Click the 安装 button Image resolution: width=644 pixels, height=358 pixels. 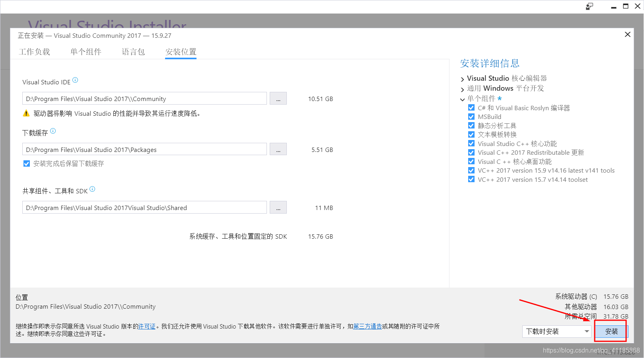coord(611,331)
